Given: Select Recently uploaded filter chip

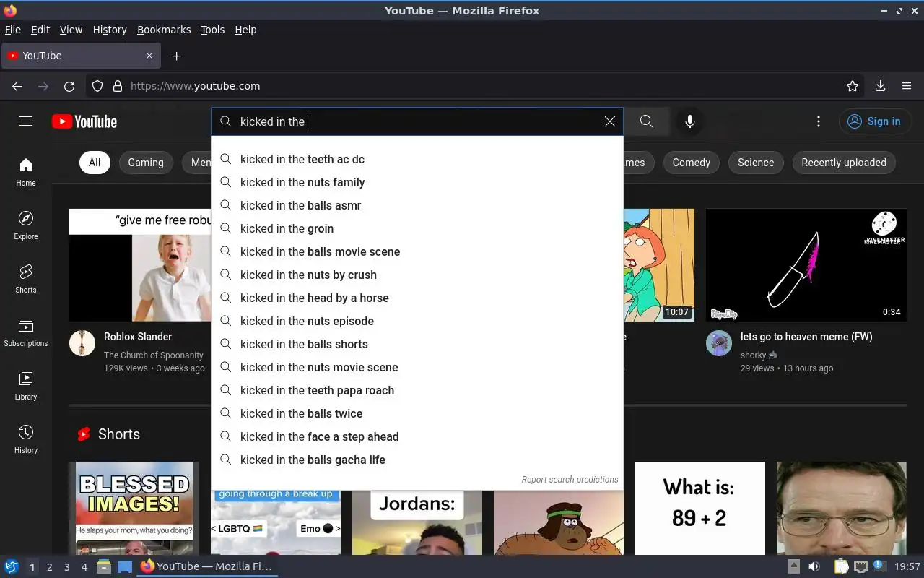Looking at the screenshot, I should point(844,163).
